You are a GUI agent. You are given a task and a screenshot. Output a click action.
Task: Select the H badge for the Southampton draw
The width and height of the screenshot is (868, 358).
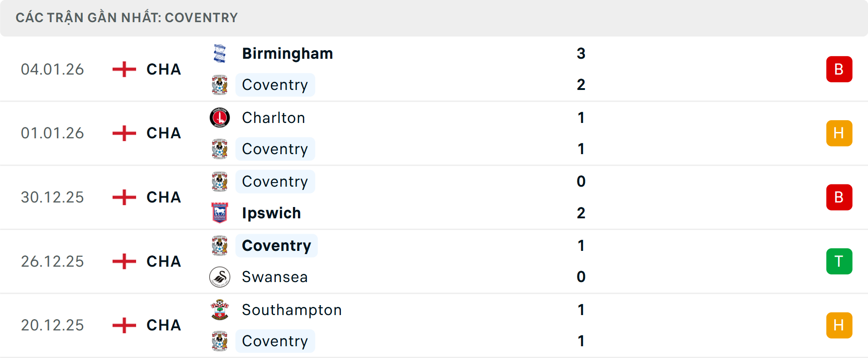click(x=840, y=325)
